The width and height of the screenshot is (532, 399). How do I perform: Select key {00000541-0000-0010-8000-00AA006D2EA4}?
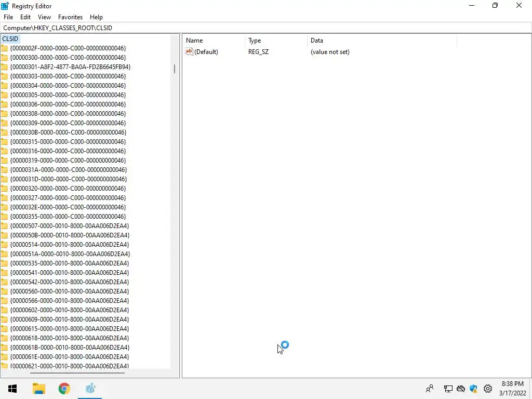pyautogui.click(x=70, y=272)
